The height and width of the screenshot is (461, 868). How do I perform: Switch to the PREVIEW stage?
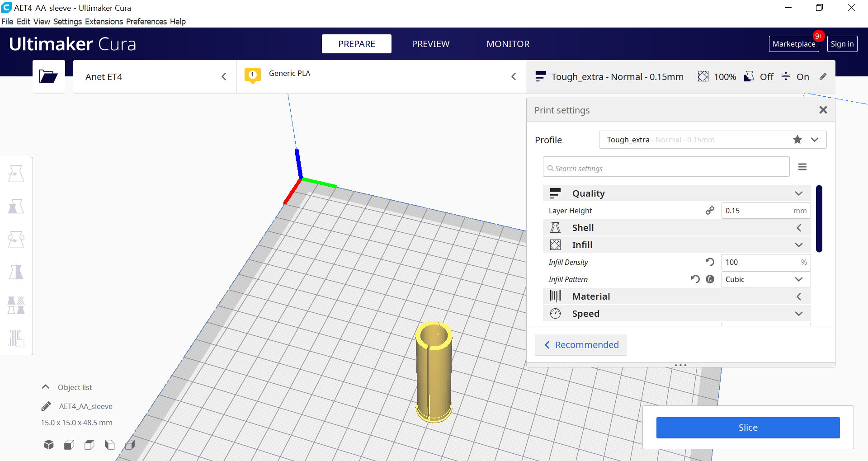click(x=431, y=44)
